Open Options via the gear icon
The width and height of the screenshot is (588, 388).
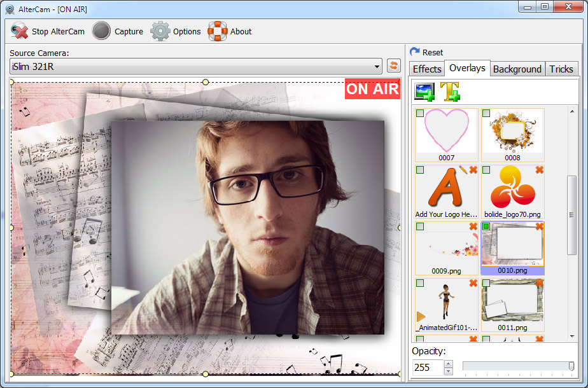point(160,31)
